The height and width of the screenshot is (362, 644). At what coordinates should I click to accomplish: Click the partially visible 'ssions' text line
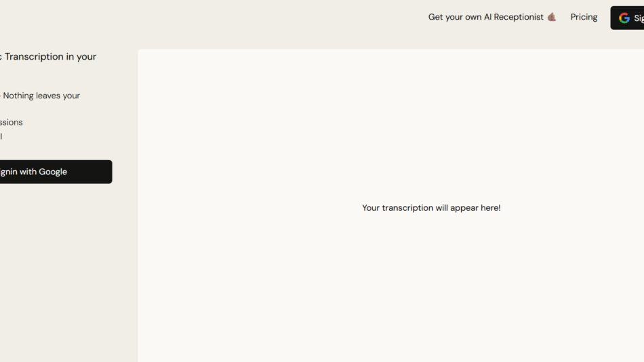click(x=12, y=123)
